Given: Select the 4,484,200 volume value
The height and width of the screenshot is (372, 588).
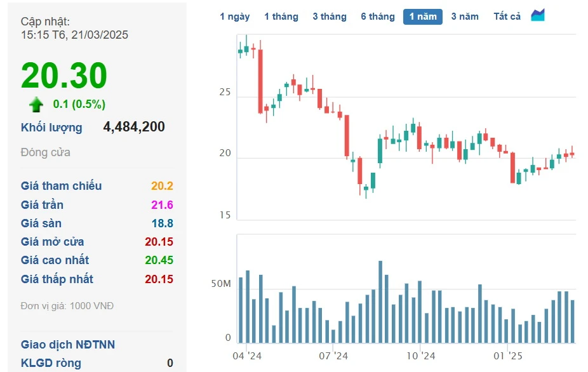Looking at the screenshot, I should pyautogui.click(x=134, y=127).
